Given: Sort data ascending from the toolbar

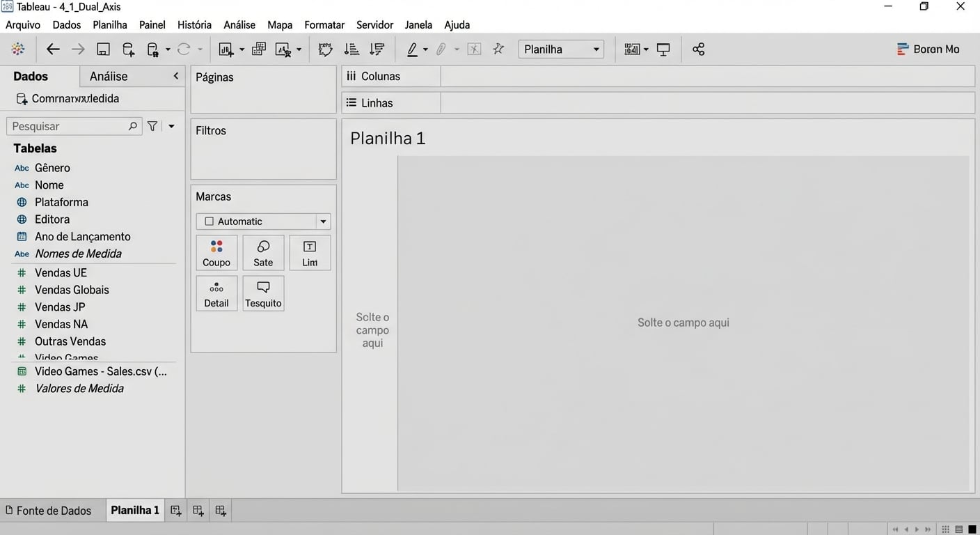Looking at the screenshot, I should tap(351, 49).
